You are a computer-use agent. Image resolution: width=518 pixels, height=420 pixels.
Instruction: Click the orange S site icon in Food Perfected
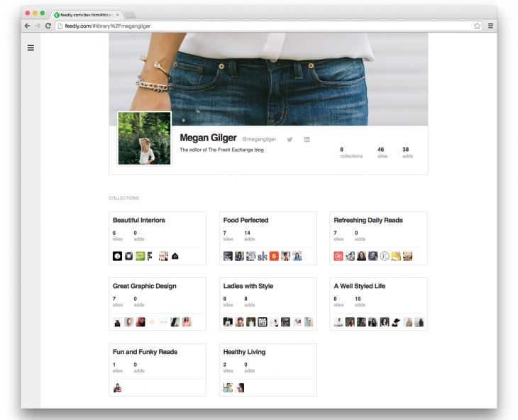[x=274, y=256]
